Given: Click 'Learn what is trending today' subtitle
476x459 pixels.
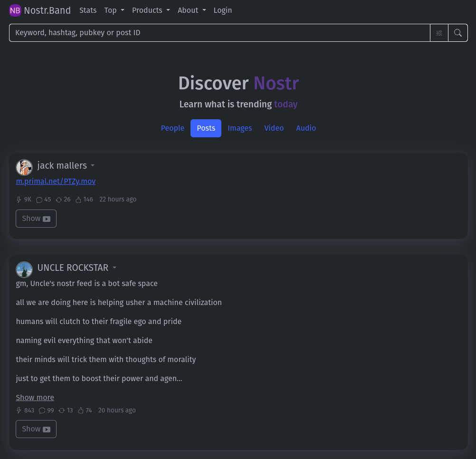Looking at the screenshot, I should [238, 104].
